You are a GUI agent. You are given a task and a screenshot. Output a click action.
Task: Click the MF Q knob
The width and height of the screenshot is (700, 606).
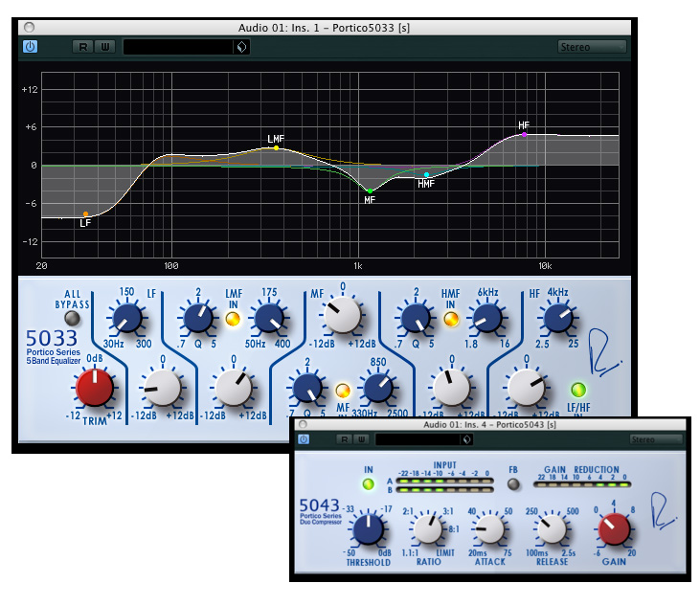click(x=307, y=388)
